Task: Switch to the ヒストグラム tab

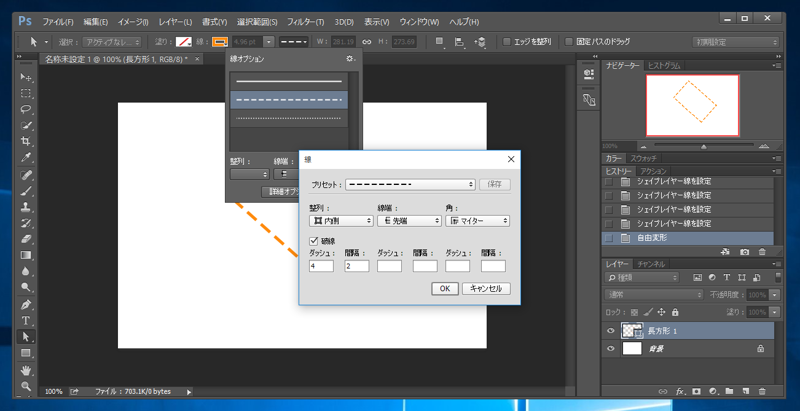Action: 664,65
